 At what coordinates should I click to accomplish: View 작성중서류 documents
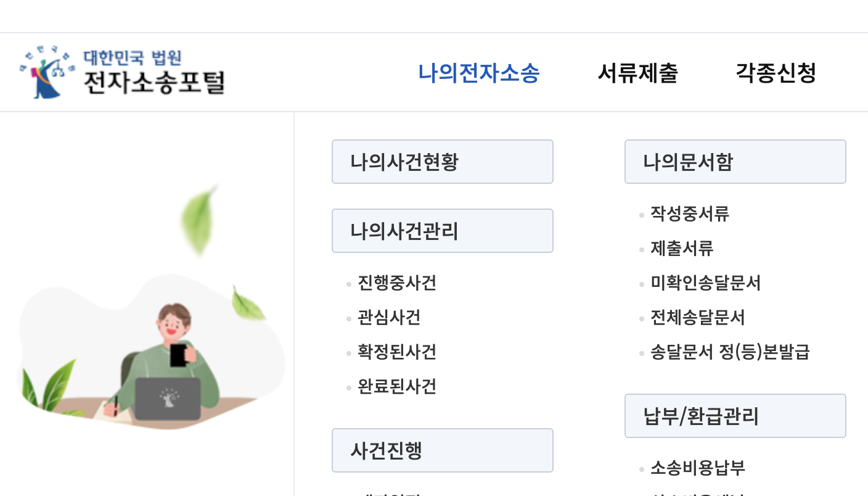pos(690,214)
